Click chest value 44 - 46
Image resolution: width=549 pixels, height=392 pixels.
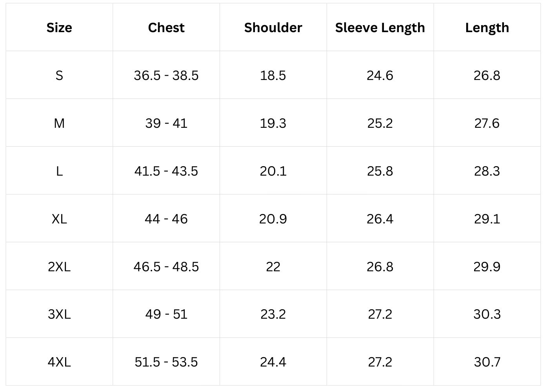point(166,219)
